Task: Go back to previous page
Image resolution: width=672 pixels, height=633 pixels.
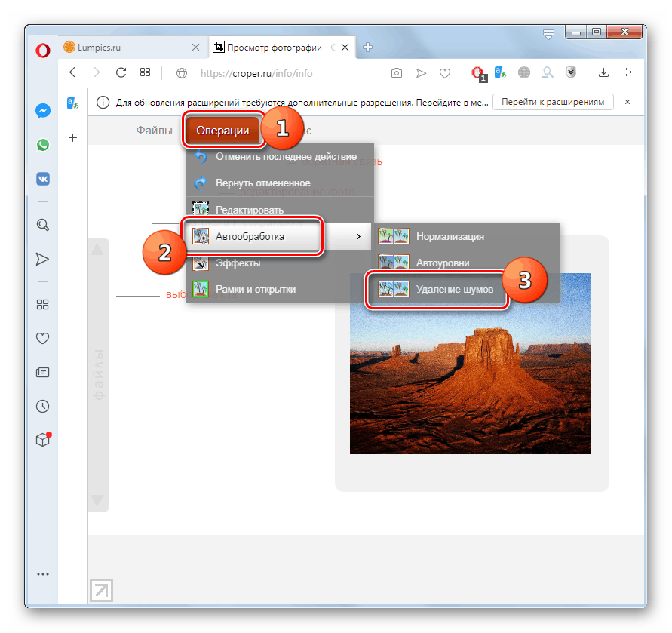Action: (x=73, y=72)
